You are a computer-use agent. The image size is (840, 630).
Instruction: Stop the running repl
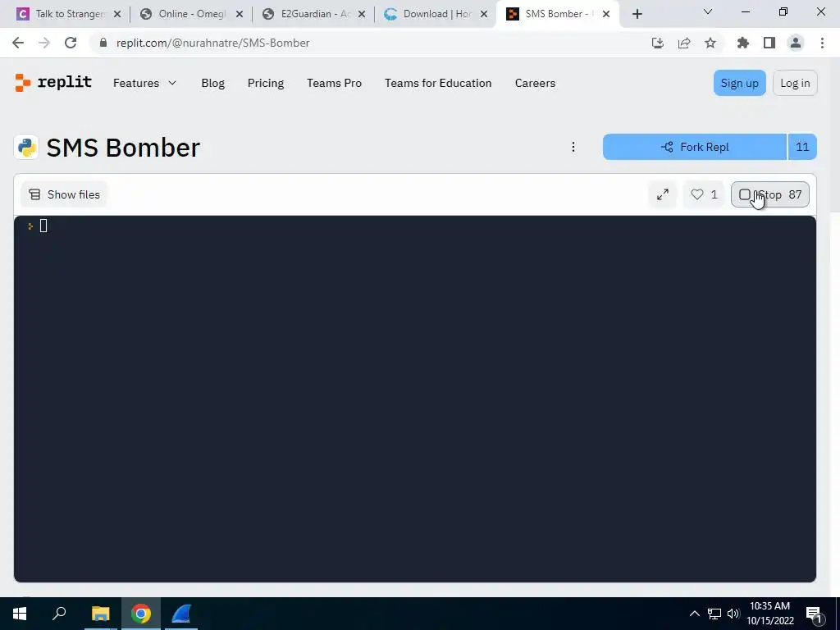tap(769, 194)
